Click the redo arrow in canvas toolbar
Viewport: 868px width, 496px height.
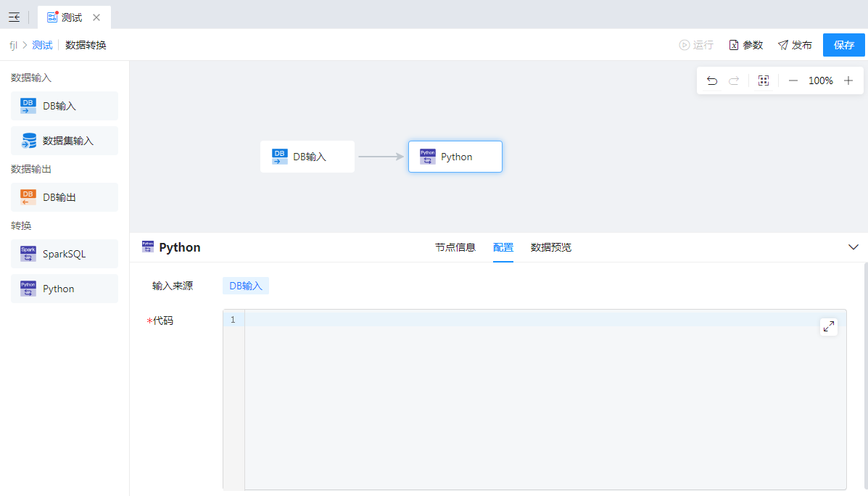pos(734,80)
